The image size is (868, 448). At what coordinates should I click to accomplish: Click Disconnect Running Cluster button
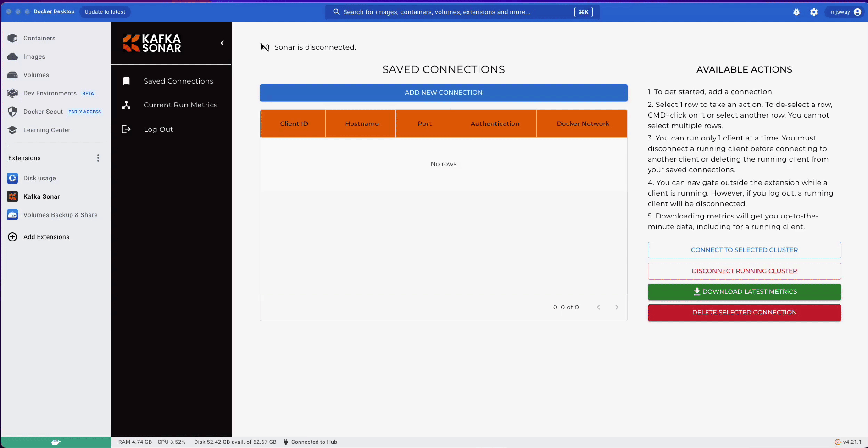[x=744, y=271]
